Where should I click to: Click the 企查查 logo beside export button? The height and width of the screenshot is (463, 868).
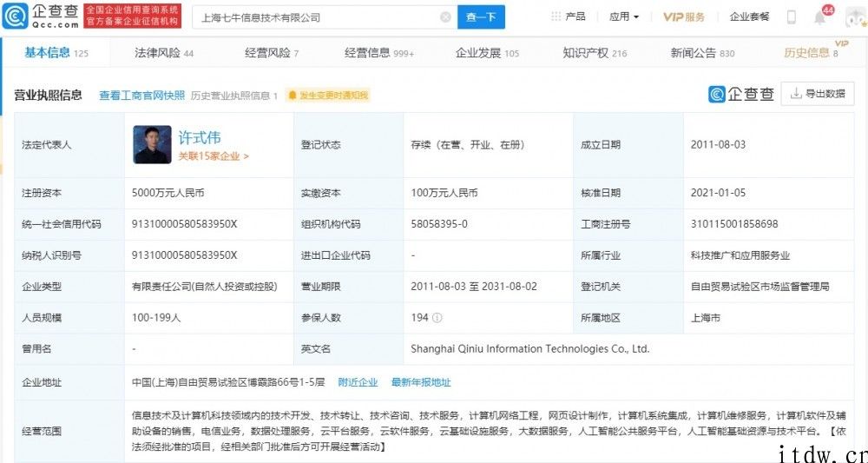coord(741,94)
